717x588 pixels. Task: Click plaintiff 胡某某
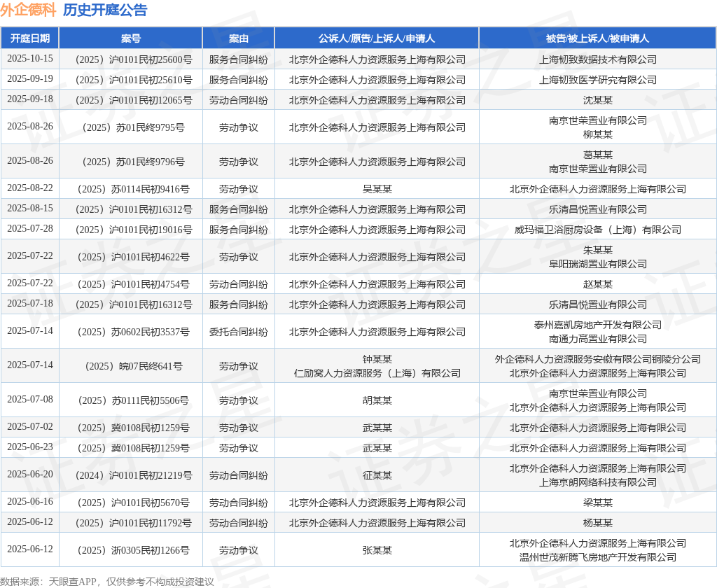[x=377, y=400]
